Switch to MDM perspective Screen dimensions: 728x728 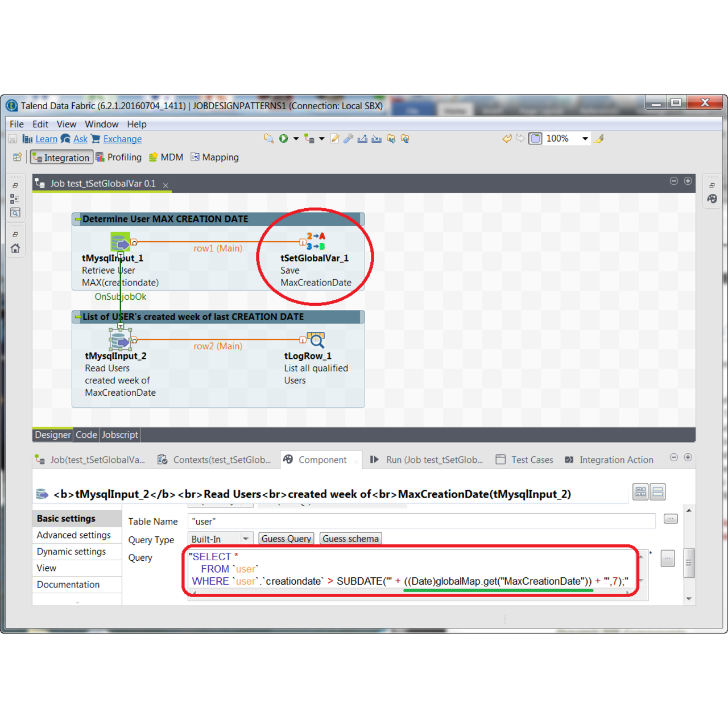166,157
